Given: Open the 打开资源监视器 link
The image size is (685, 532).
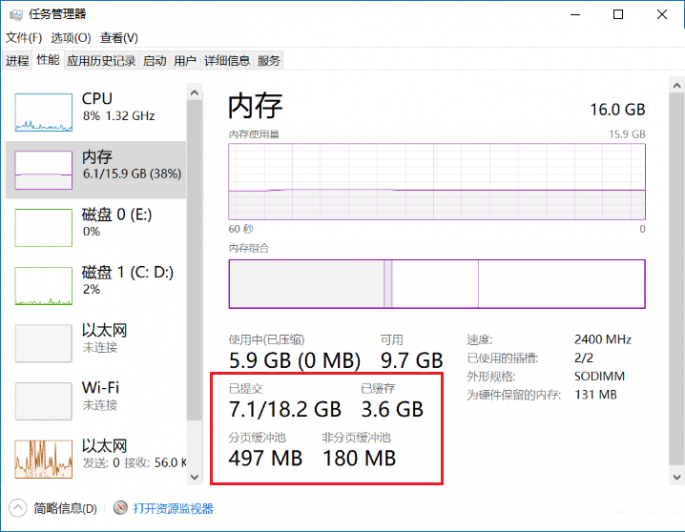Looking at the screenshot, I should [x=173, y=509].
